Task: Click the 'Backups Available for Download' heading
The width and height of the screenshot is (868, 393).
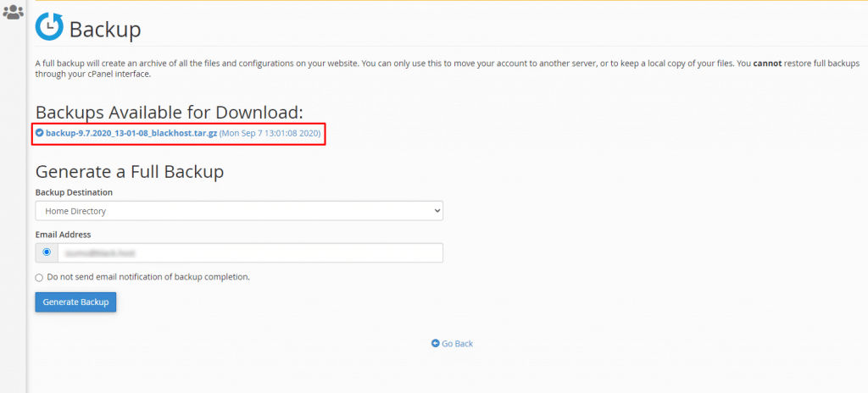Action: 169,113
